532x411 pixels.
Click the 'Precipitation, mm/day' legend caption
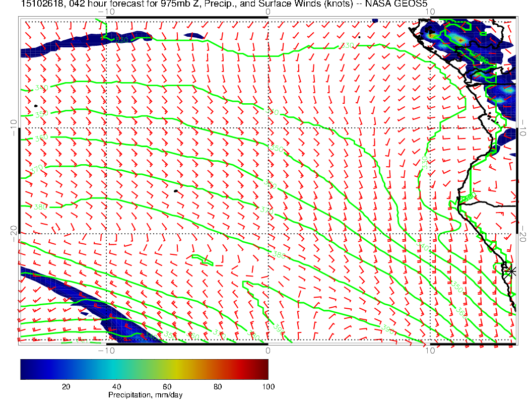pos(145,395)
